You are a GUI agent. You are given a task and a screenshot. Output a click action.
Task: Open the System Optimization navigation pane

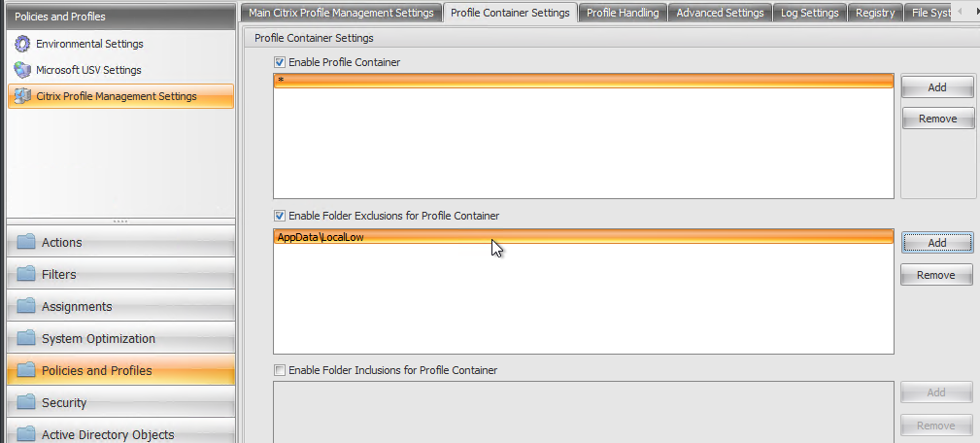(x=120, y=339)
